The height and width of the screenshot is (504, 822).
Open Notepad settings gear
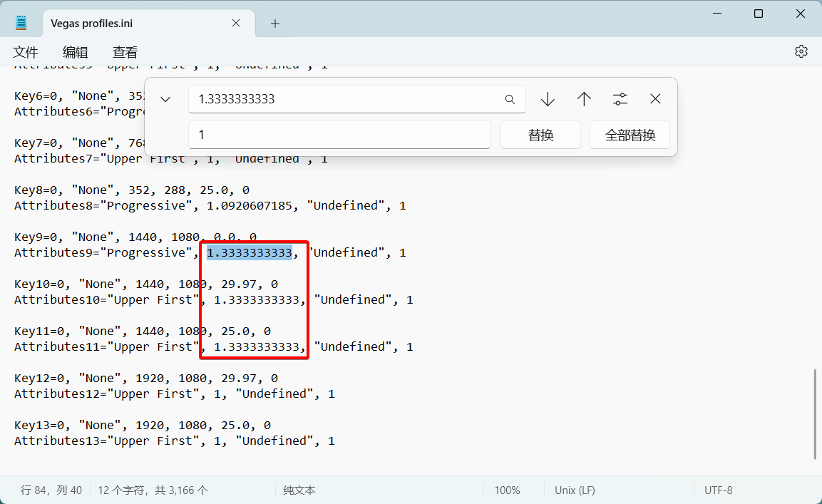tap(801, 51)
